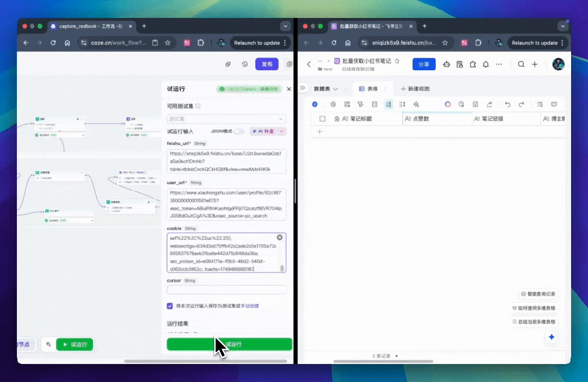Click the AI 补全 button

click(264, 131)
